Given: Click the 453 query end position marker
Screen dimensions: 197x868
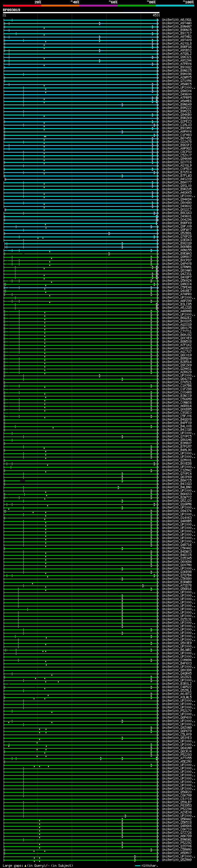Looking at the screenshot, I should click(155, 15).
